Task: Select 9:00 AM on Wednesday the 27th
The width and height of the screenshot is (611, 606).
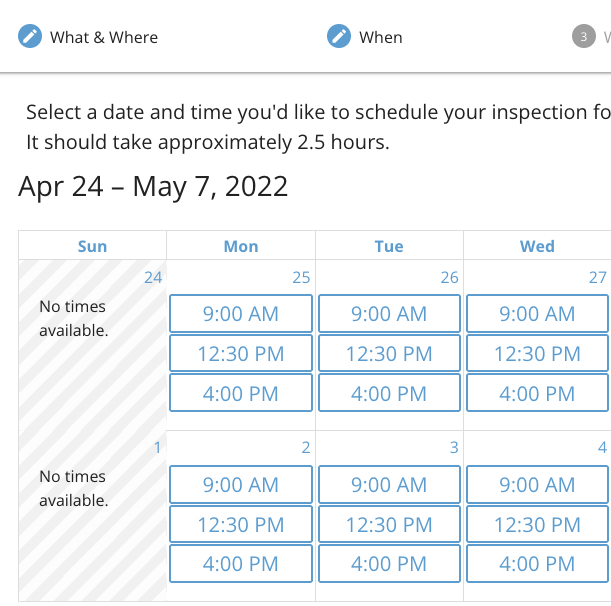Action: click(537, 314)
